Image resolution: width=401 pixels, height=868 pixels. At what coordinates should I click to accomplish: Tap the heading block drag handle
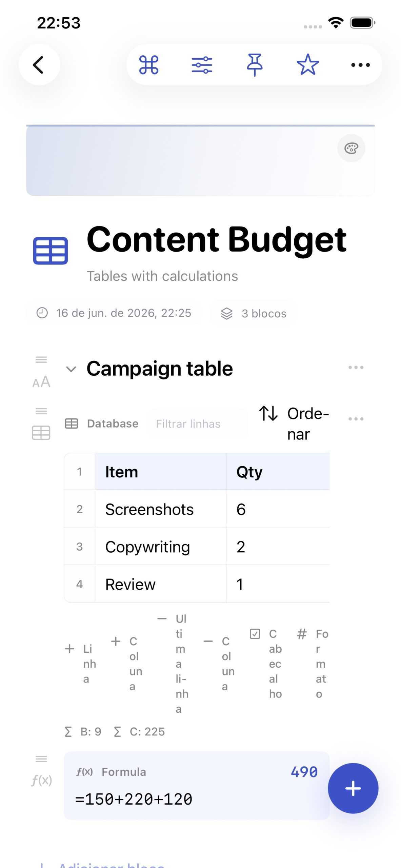click(x=41, y=360)
